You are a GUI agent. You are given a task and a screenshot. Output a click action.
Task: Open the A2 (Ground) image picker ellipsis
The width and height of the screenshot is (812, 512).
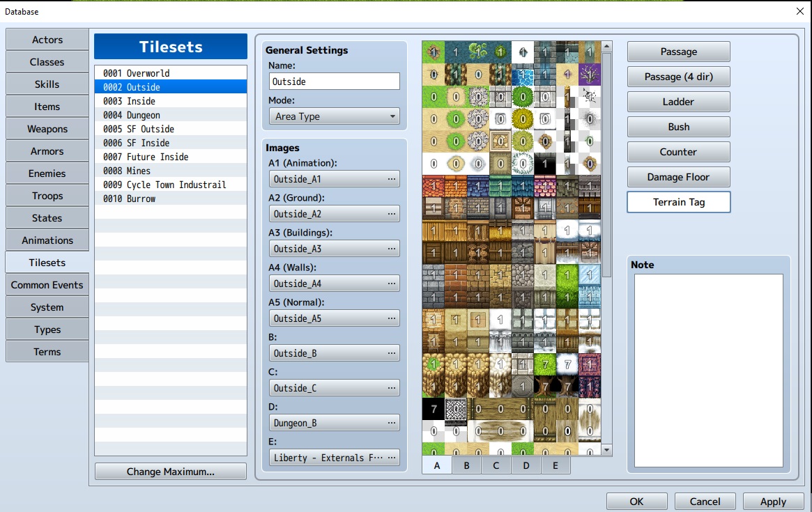tap(392, 214)
